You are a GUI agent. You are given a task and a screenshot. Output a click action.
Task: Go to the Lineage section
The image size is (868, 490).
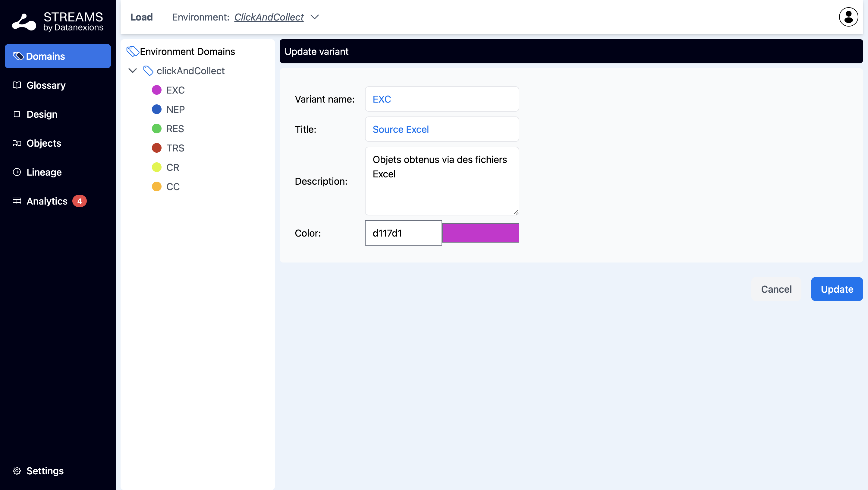click(x=44, y=172)
